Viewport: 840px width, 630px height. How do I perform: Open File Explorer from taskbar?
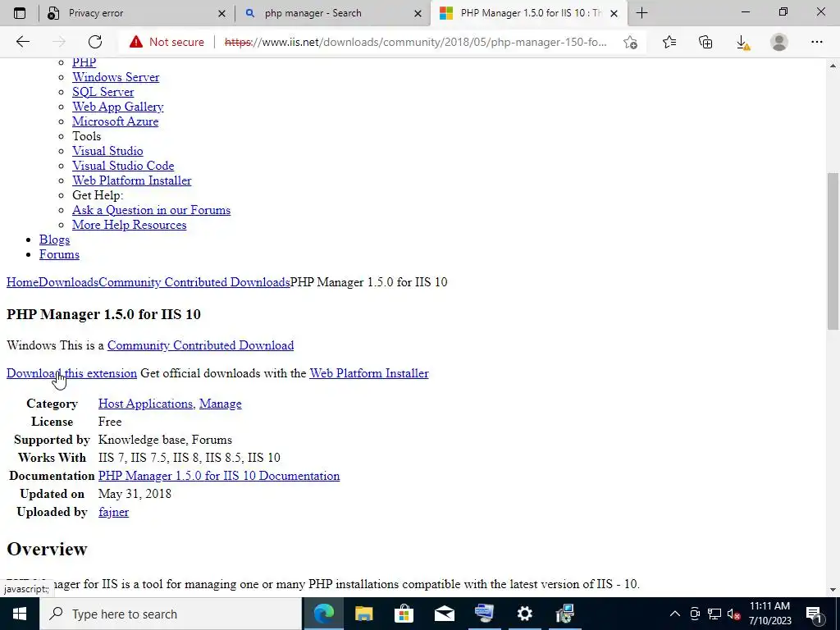(363, 614)
